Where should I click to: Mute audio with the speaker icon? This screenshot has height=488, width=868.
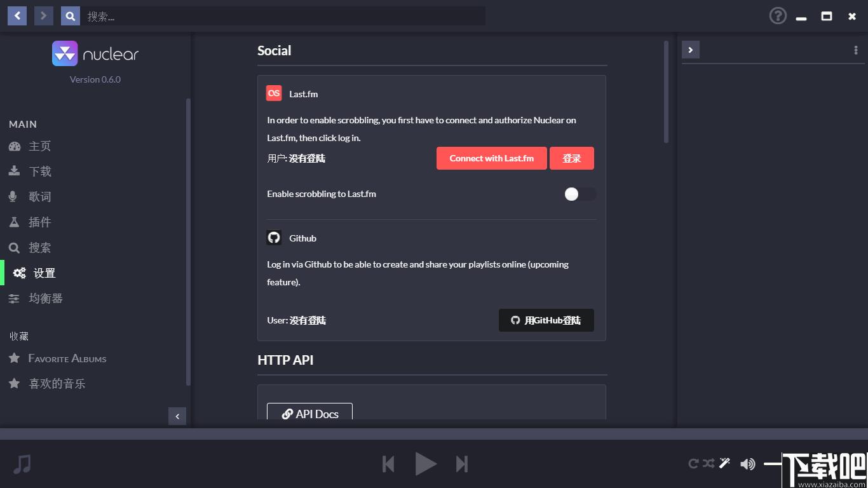748,464
